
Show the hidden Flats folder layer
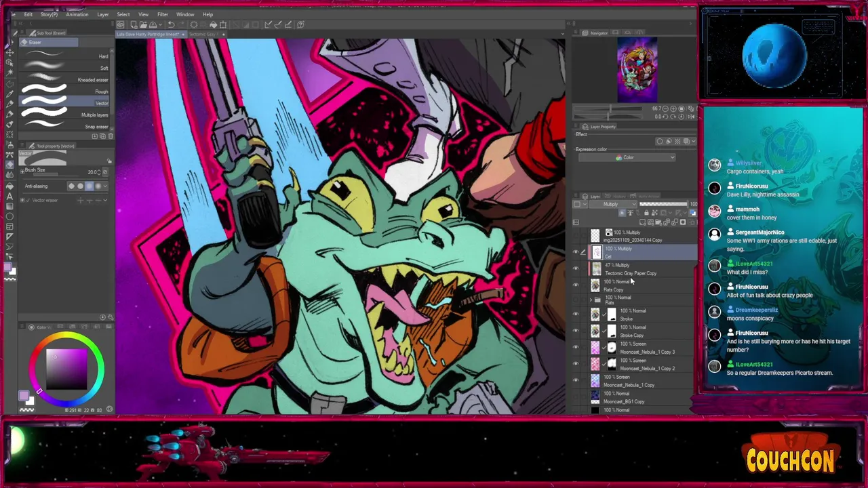[x=576, y=300]
